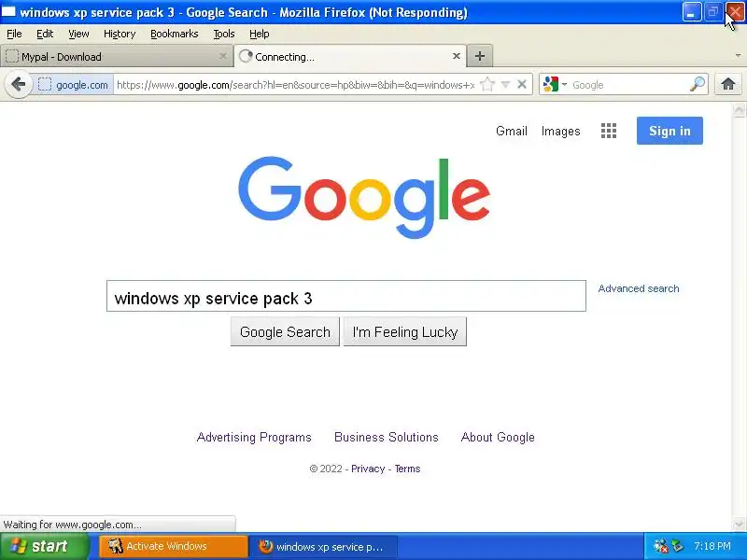
Task: Click the Images link
Action: pyautogui.click(x=561, y=131)
